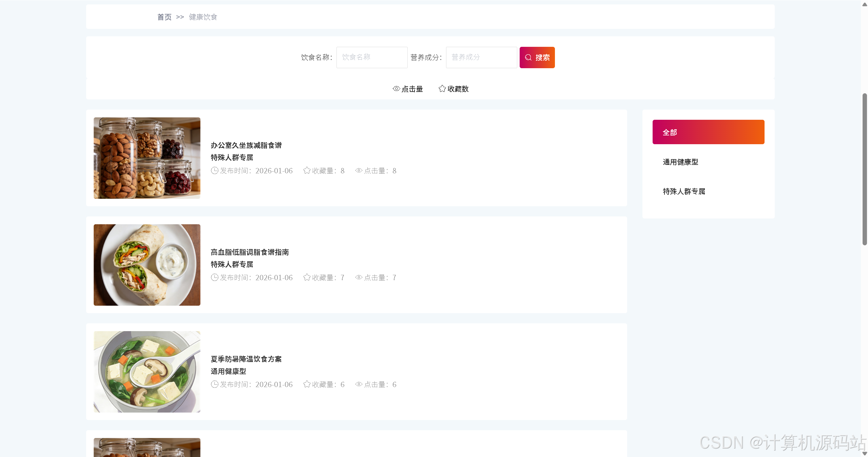Select 特殊人群专属 in sidebar categories

point(684,192)
